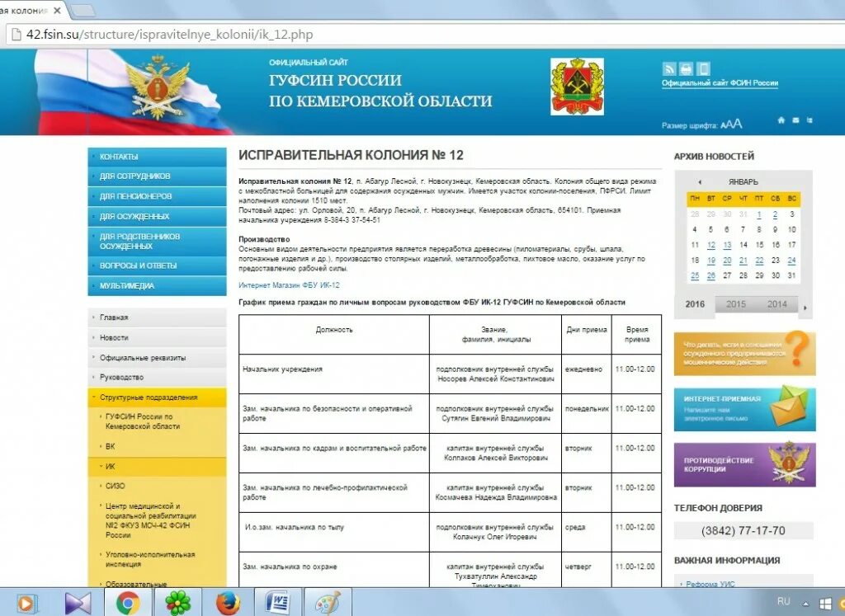
Task: Click the printer icon for print version
Action: coord(686,69)
